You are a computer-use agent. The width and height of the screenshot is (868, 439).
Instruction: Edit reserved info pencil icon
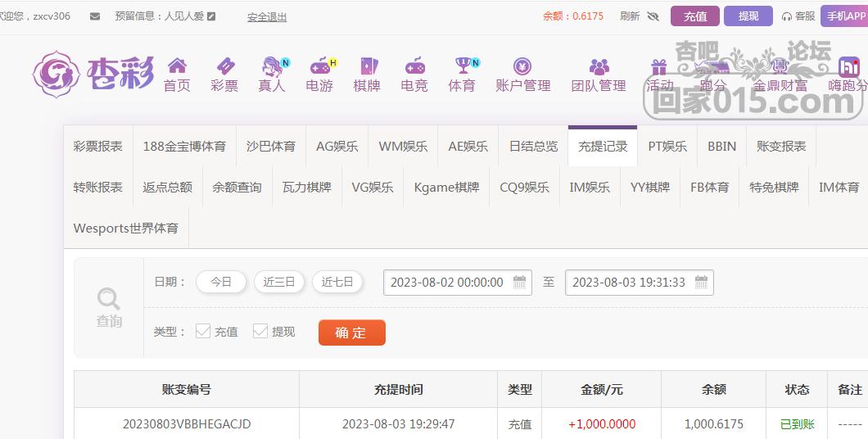point(211,16)
